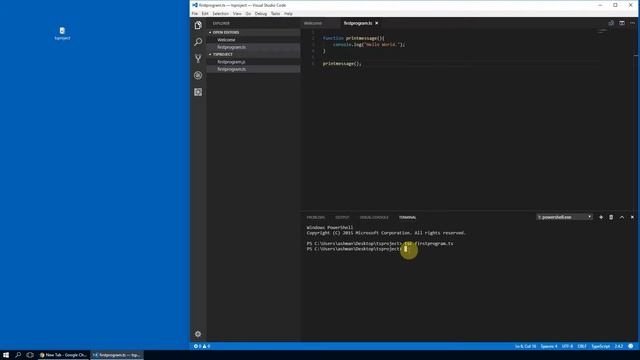Click the console.log line in editor

[369, 44]
